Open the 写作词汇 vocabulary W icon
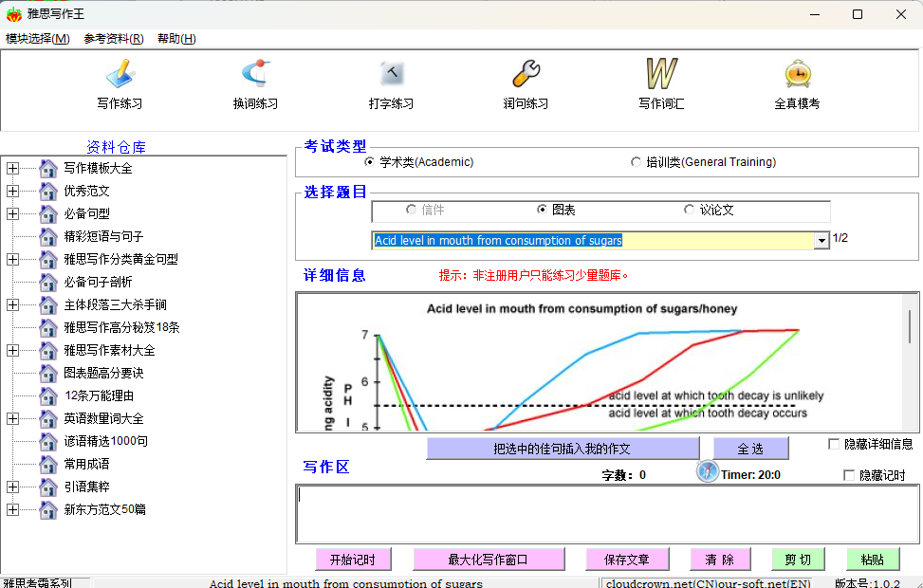 pyautogui.click(x=661, y=75)
